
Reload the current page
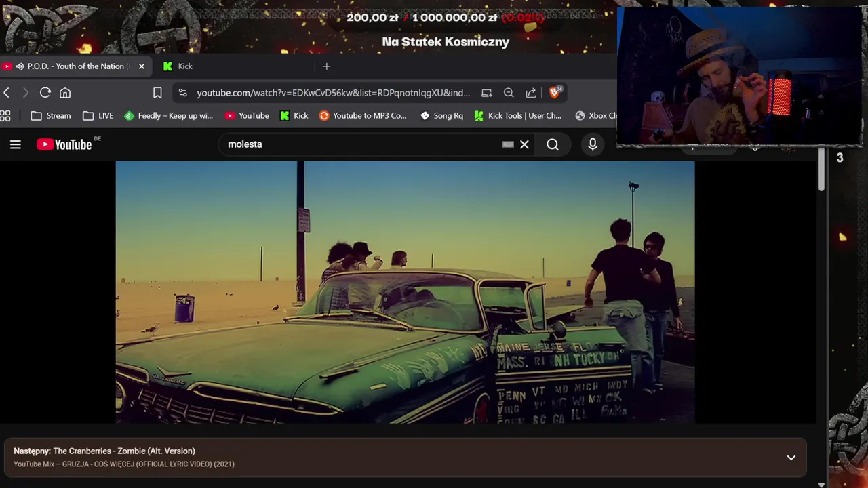tap(45, 93)
